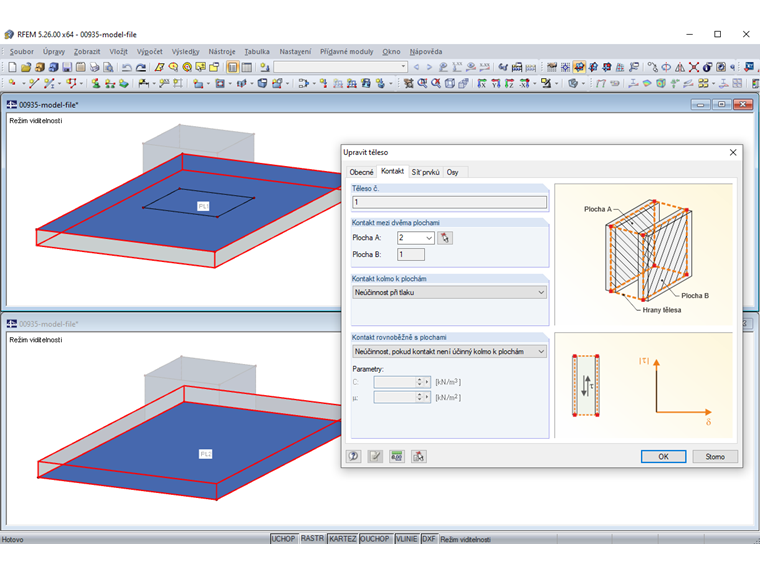The height and width of the screenshot is (570, 760).
Task: Click the units and decimals icon in dialog
Action: click(397, 456)
